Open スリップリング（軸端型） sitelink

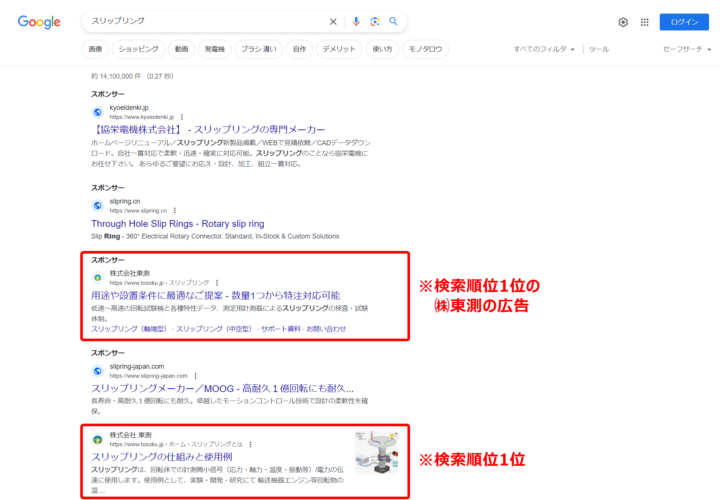129,329
